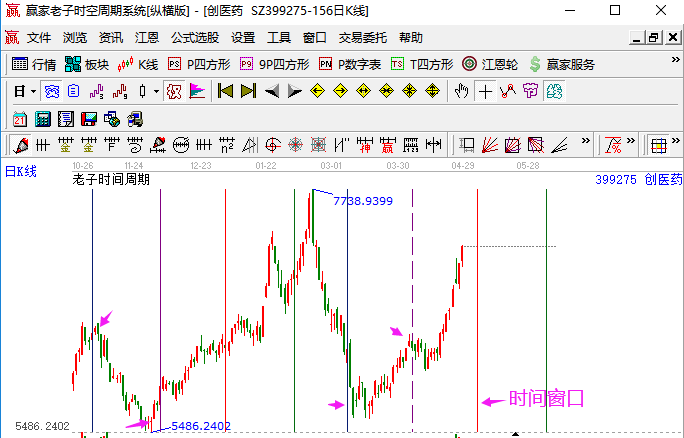
Task: Click the calculator icon in third toolbar row
Action: pyautogui.click(x=43, y=119)
